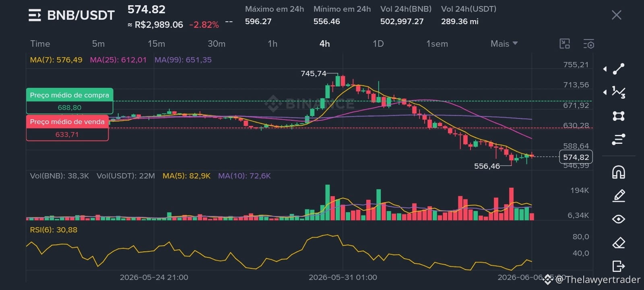The width and height of the screenshot is (644, 290).
Task: Click the RSI(6): 30,88 label
Action: tap(54, 230)
